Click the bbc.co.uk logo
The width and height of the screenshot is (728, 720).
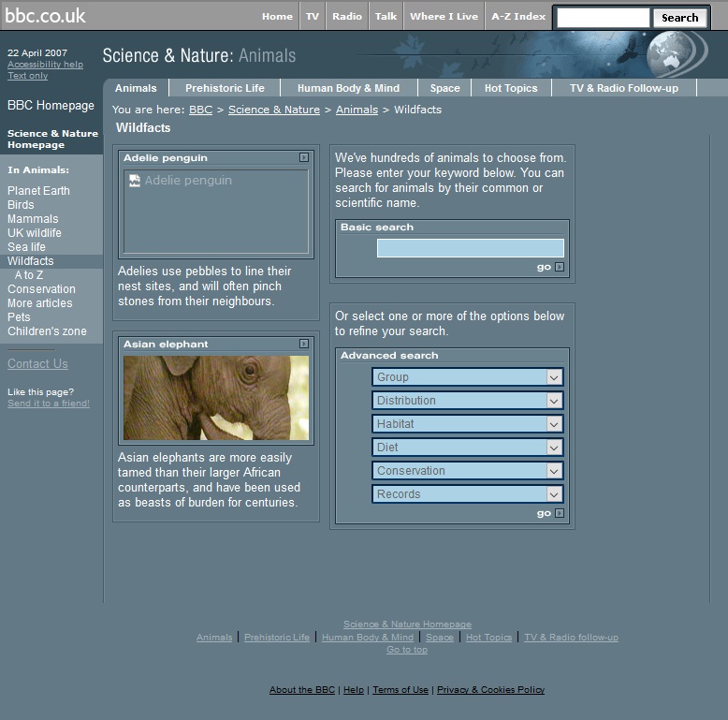pyautogui.click(x=45, y=16)
